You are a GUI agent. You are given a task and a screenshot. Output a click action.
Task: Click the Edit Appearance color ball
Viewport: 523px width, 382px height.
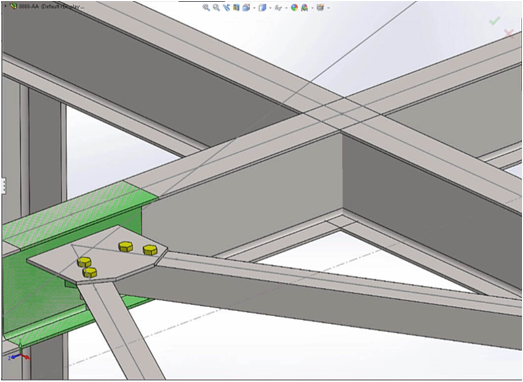[x=294, y=7]
